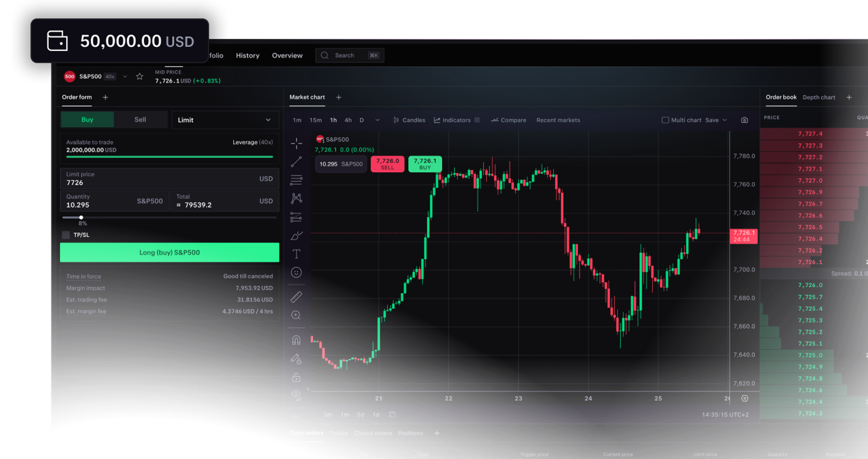Open the forecasting and measurement tools
The image size is (868, 459).
296,217
